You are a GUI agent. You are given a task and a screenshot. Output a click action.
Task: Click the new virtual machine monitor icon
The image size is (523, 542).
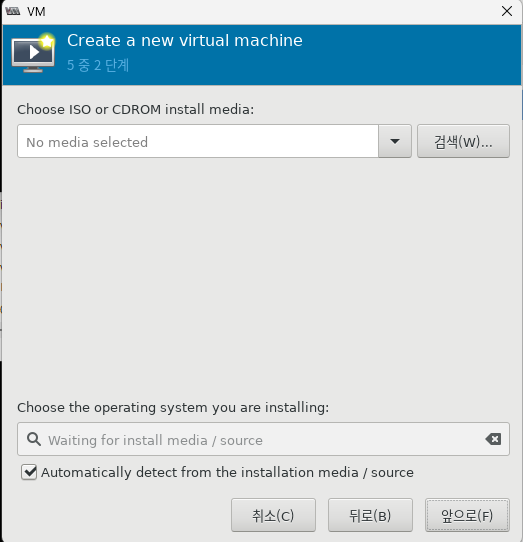pos(33,53)
